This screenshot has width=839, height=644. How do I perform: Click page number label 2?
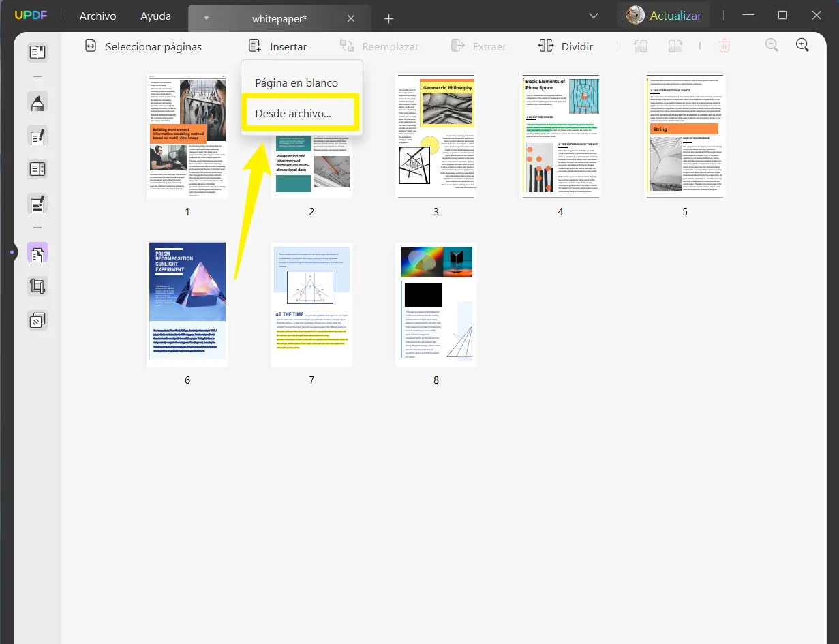click(311, 212)
